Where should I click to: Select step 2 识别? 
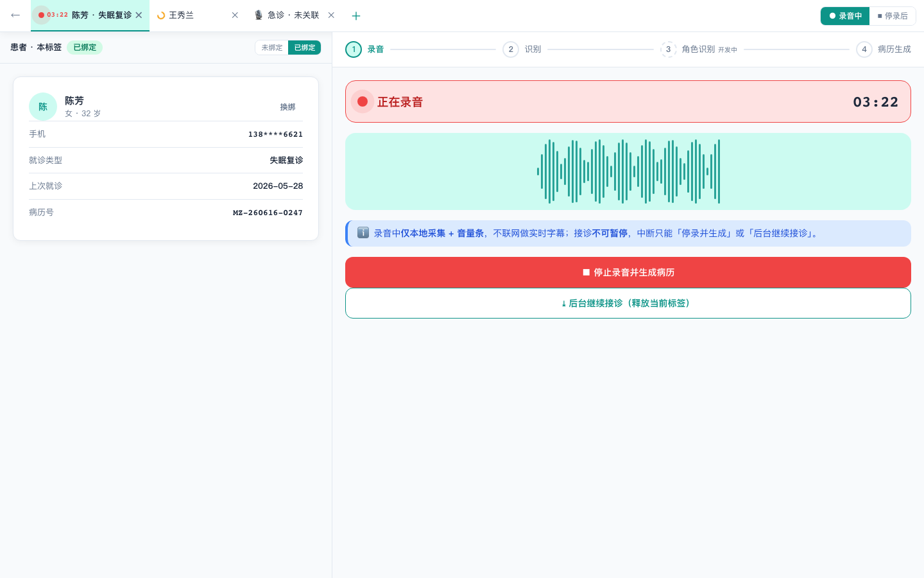(522, 49)
